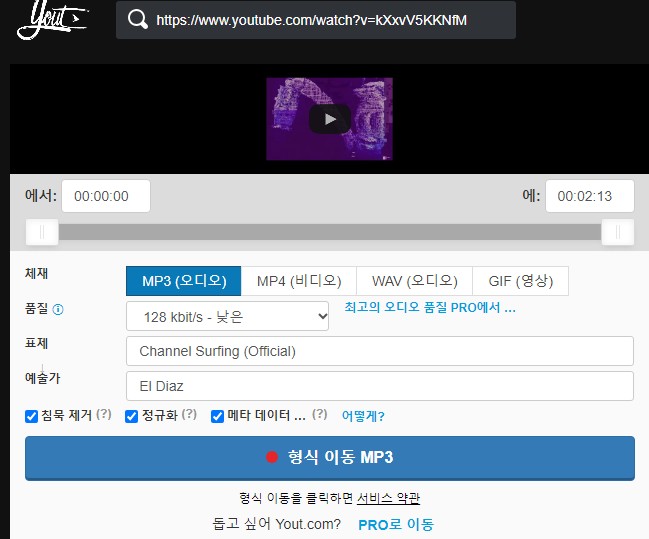The width and height of the screenshot is (649, 539).
Task: Click the YouTube URL search field
Action: tap(316, 20)
